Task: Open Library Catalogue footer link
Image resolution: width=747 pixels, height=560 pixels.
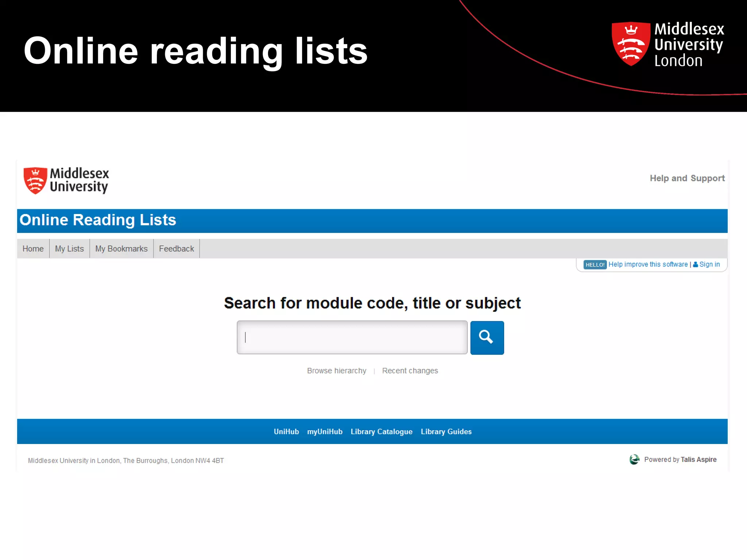Action: pyautogui.click(x=382, y=432)
